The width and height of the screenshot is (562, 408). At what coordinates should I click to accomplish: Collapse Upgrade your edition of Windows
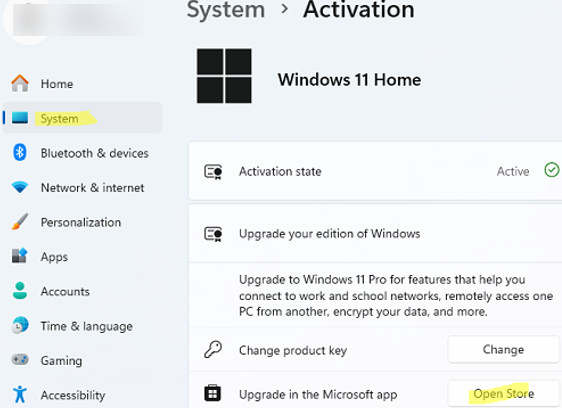click(x=375, y=233)
